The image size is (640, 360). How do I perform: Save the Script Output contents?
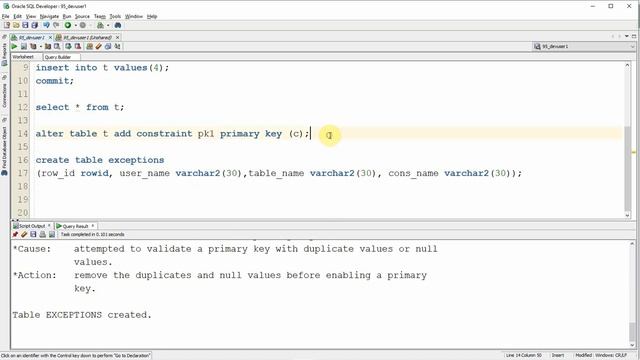[33, 234]
